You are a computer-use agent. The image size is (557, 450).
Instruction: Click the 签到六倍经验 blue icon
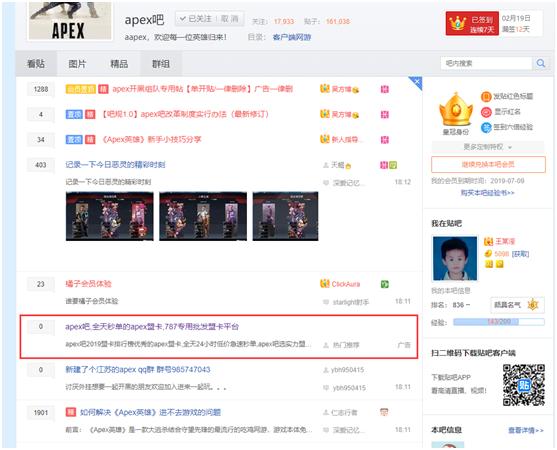tap(486, 127)
